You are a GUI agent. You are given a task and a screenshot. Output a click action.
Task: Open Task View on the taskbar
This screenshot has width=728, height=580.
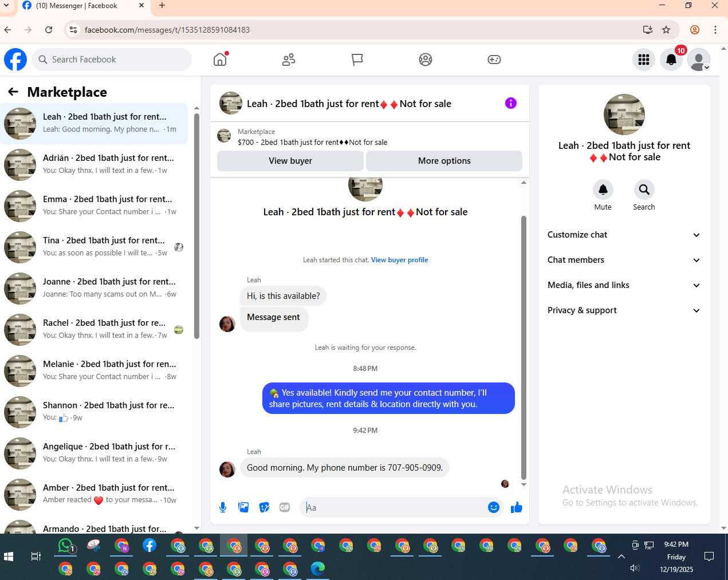pyautogui.click(x=36, y=557)
